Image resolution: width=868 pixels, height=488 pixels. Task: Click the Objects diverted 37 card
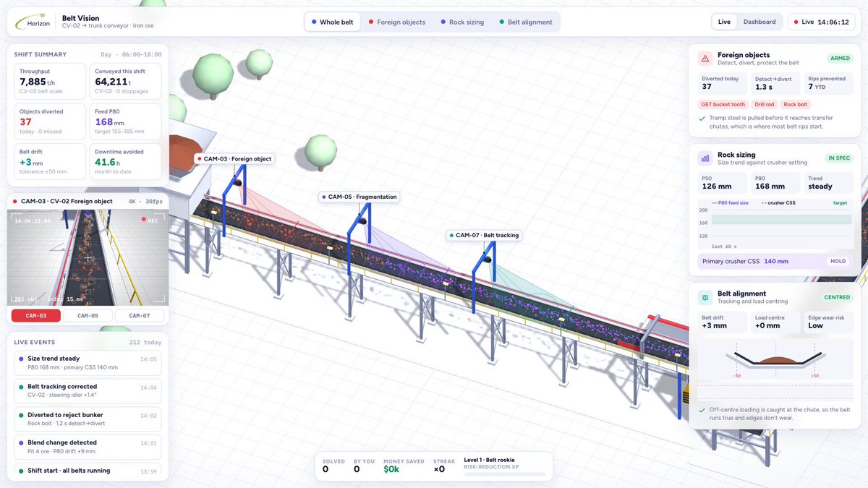[x=50, y=121]
